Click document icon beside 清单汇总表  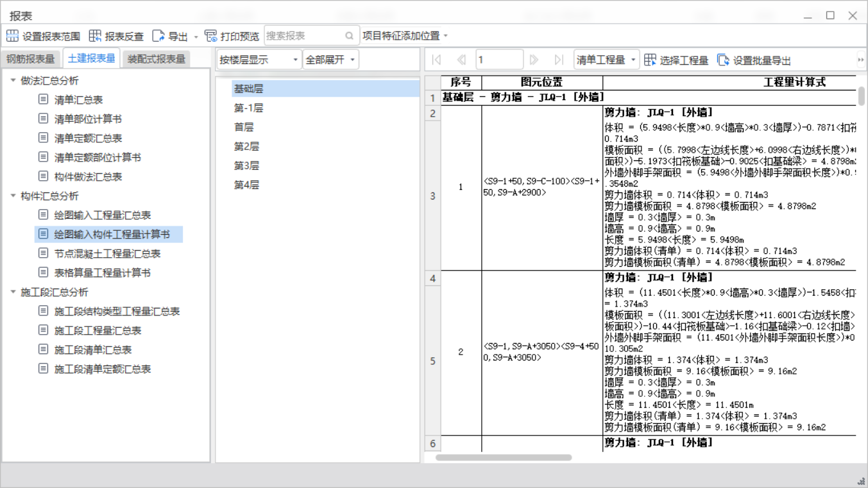coord(44,99)
